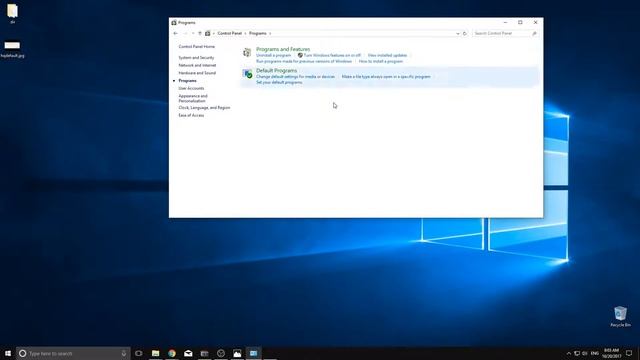
Task: Click the Up one level arrow
Action: coord(200,33)
